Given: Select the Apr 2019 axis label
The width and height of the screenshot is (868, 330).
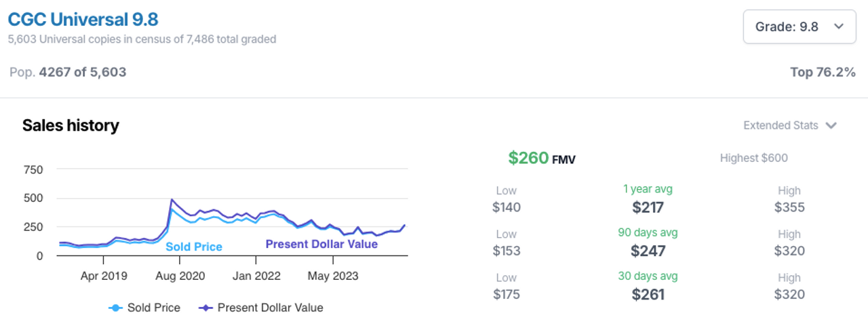Looking at the screenshot, I should tap(104, 276).
